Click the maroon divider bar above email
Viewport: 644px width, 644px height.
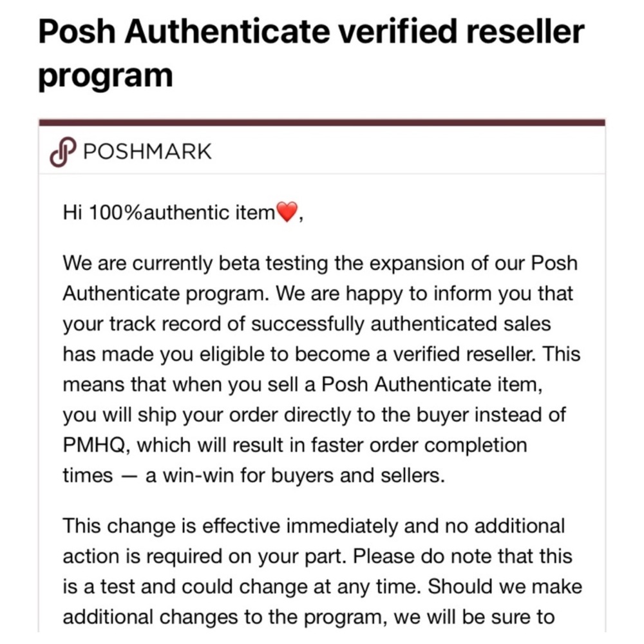pos(321,122)
